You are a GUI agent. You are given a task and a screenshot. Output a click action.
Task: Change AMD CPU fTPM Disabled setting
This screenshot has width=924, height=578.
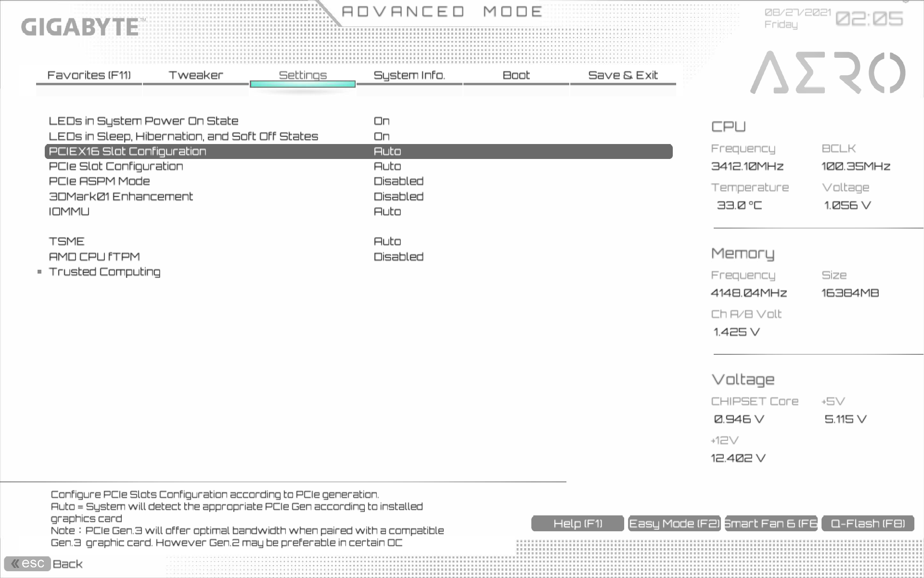click(x=398, y=257)
